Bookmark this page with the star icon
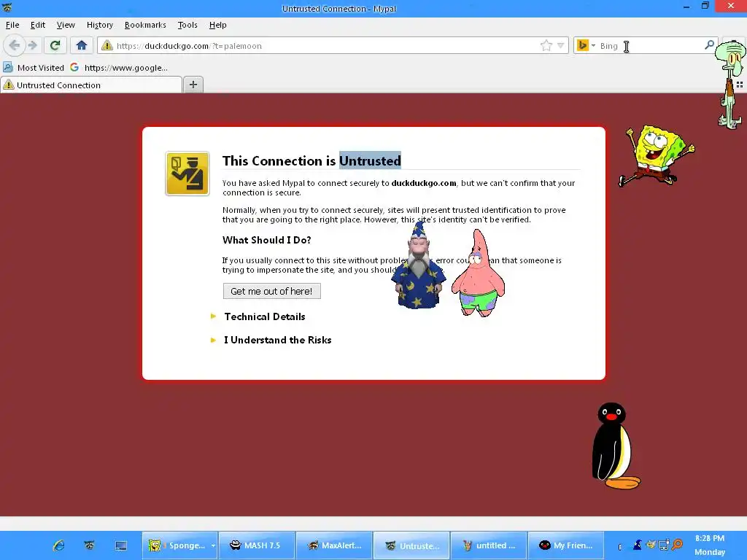The height and width of the screenshot is (560, 747). 546,45
